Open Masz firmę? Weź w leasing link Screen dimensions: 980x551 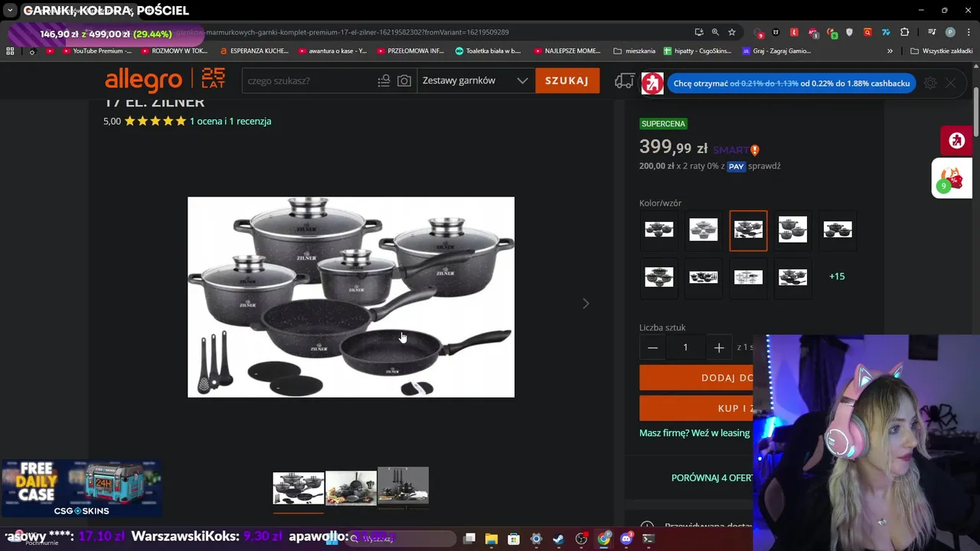(694, 433)
